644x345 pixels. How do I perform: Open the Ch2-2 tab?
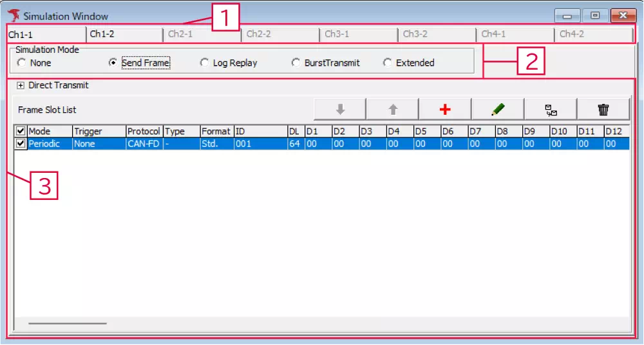[281, 34]
